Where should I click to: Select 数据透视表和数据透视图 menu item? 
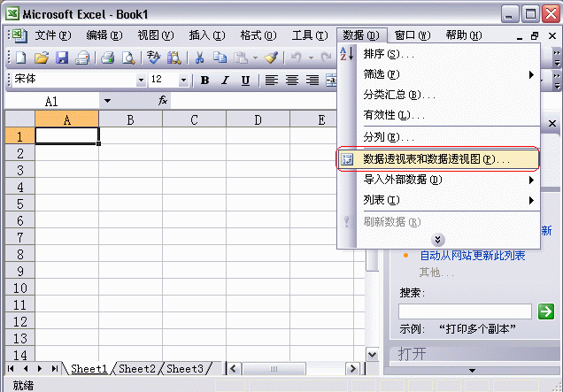pos(438,159)
